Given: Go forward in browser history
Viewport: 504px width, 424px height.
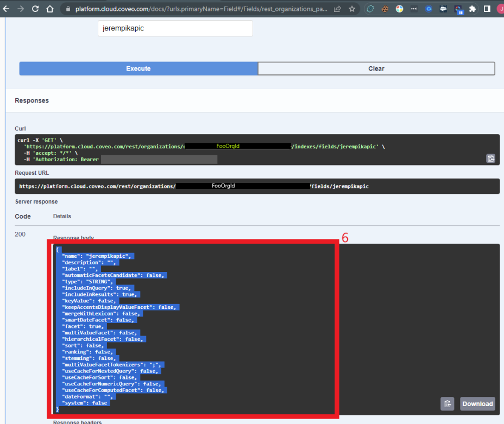Looking at the screenshot, I should (21, 9).
